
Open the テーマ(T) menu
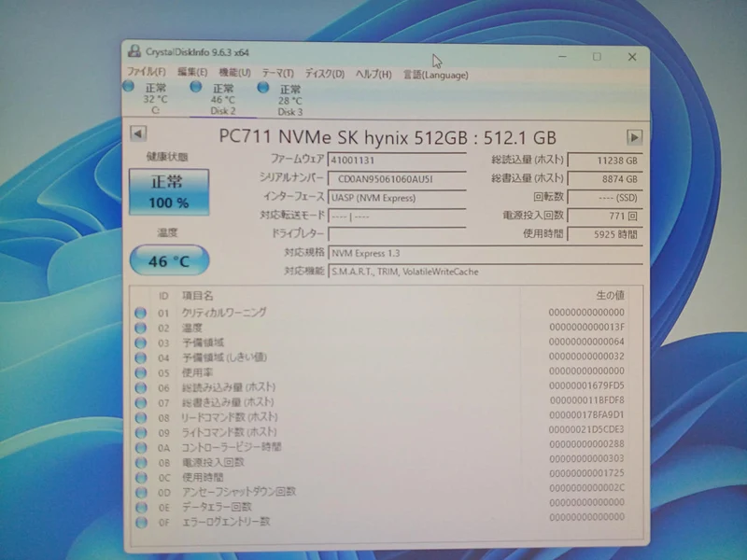coord(277,73)
